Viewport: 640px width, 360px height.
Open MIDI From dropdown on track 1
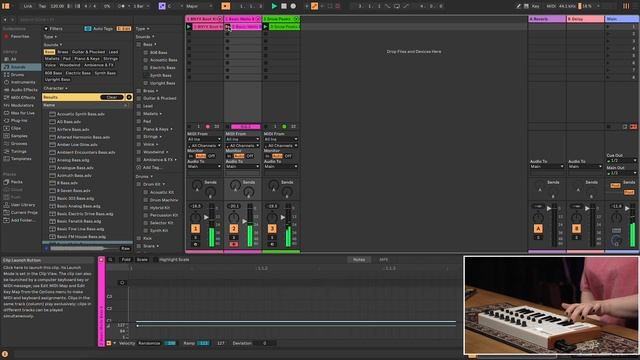204,139
